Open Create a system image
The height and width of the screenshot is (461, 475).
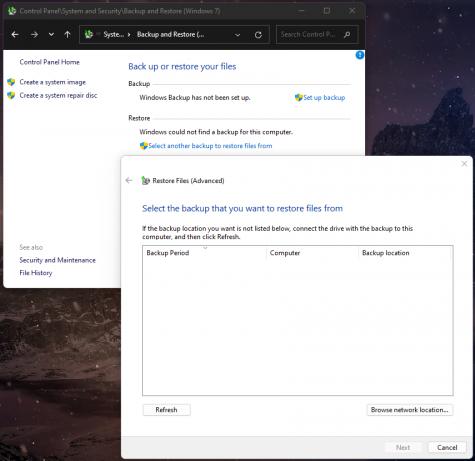[53, 82]
